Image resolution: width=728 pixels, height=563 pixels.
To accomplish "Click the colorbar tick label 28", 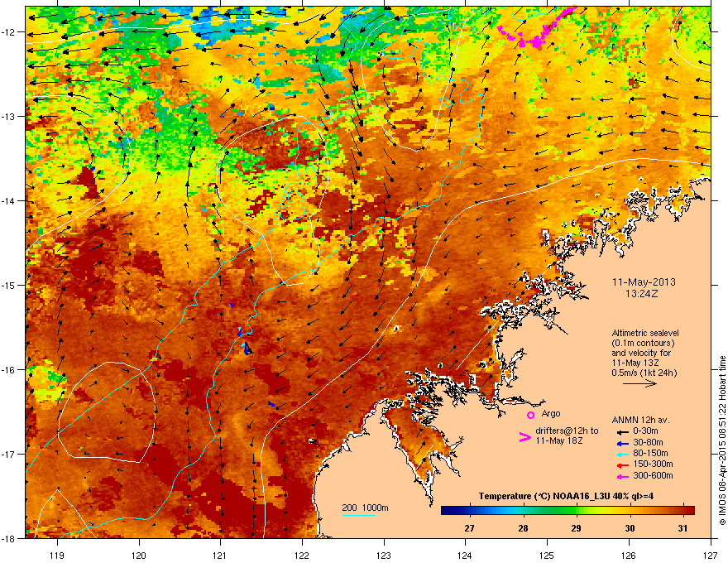I will (523, 528).
